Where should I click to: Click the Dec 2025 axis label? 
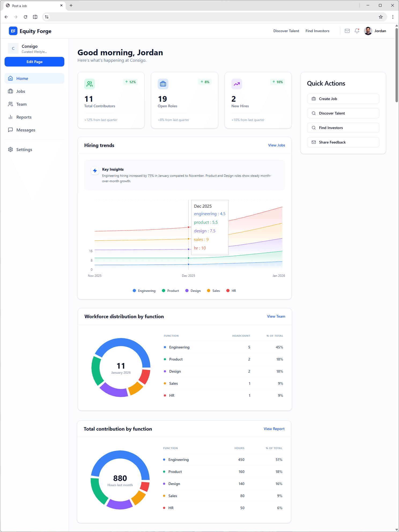188,276
